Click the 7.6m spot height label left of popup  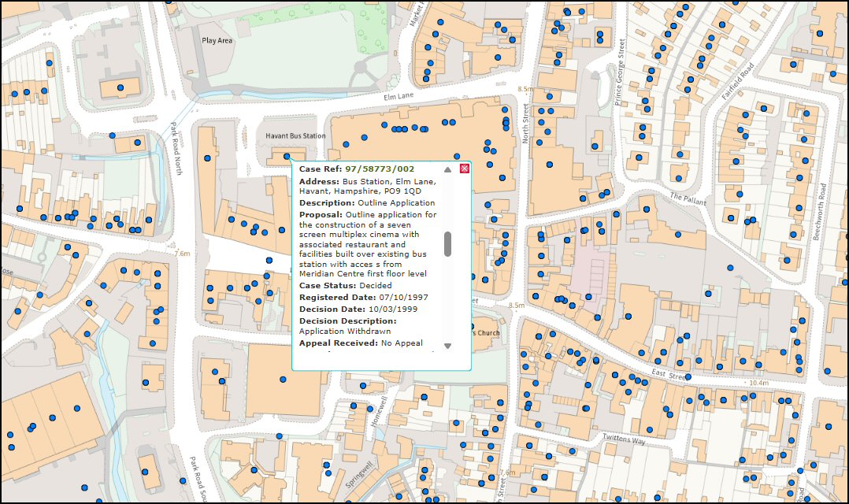click(182, 254)
